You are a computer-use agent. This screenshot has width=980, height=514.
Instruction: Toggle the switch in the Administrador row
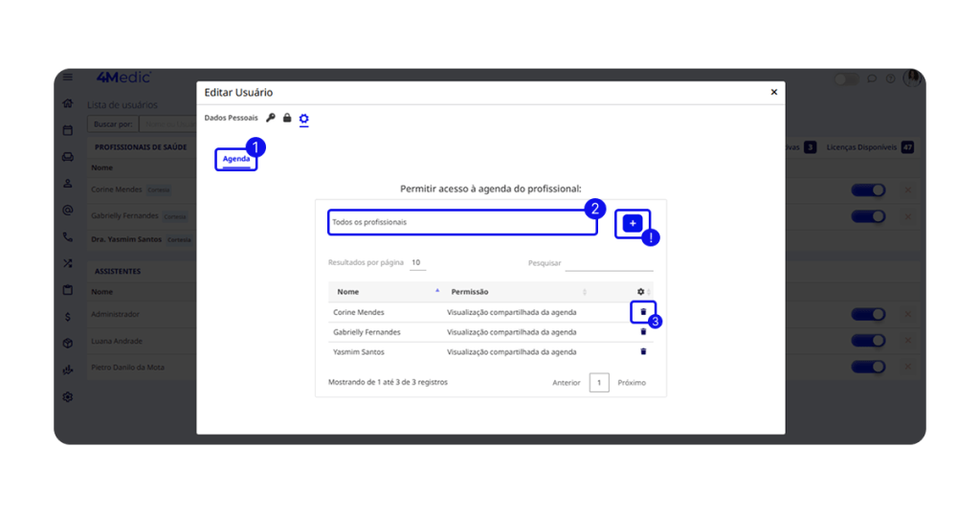tap(868, 315)
